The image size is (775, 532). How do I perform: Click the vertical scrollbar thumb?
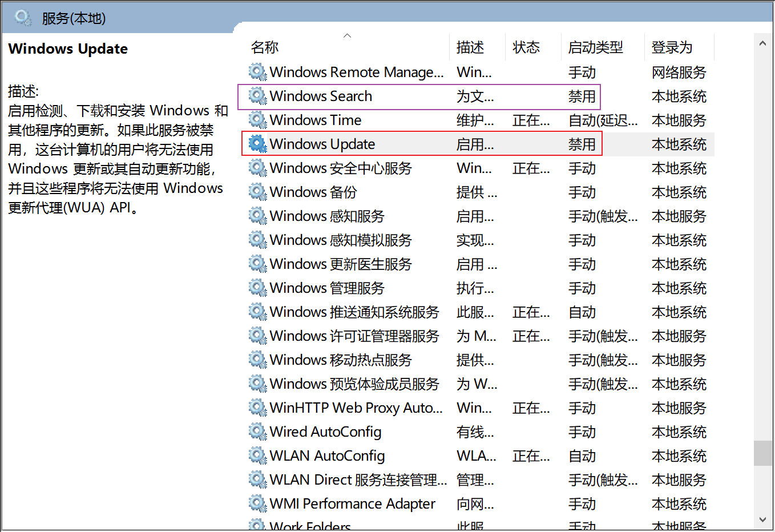click(x=762, y=453)
